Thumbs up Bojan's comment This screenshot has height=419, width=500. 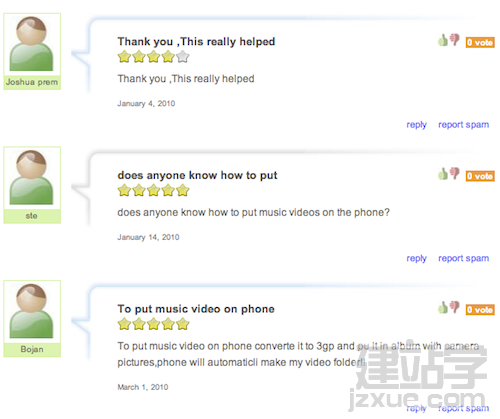pyautogui.click(x=443, y=307)
